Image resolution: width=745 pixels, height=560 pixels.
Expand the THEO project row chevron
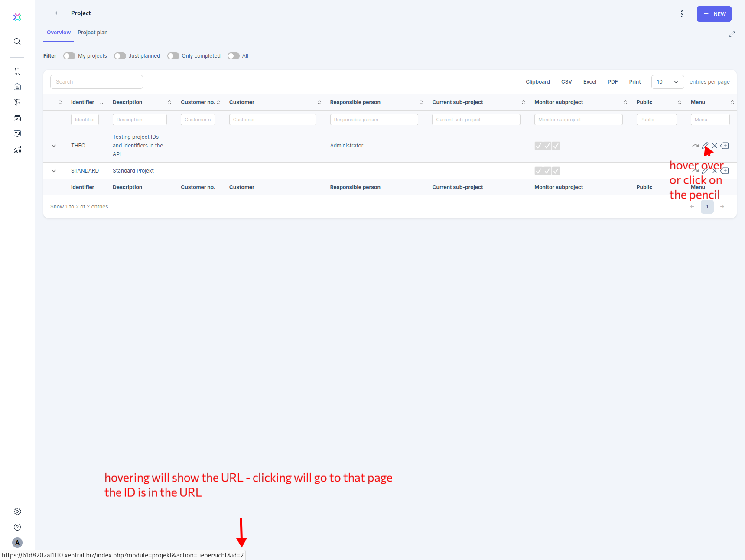point(54,146)
